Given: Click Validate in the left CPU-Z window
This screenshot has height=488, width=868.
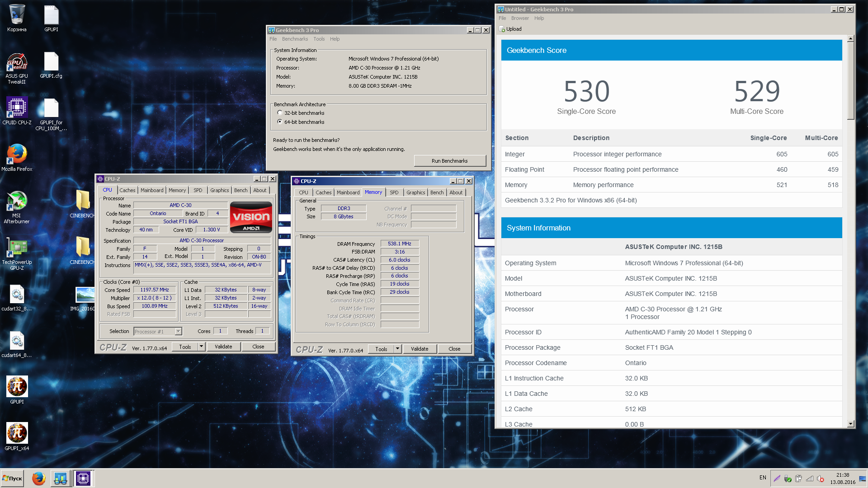Looking at the screenshot, I should coord(223,347).
